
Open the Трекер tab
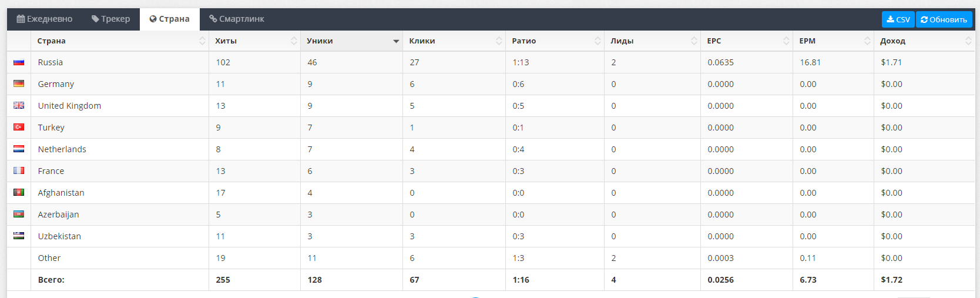click(x=111, y=19)
